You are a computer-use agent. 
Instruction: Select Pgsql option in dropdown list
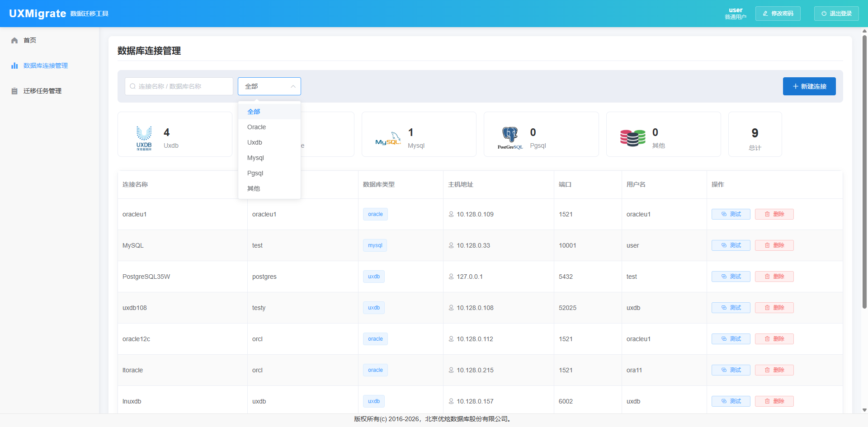pyautogui.click(x=255, y=174)
